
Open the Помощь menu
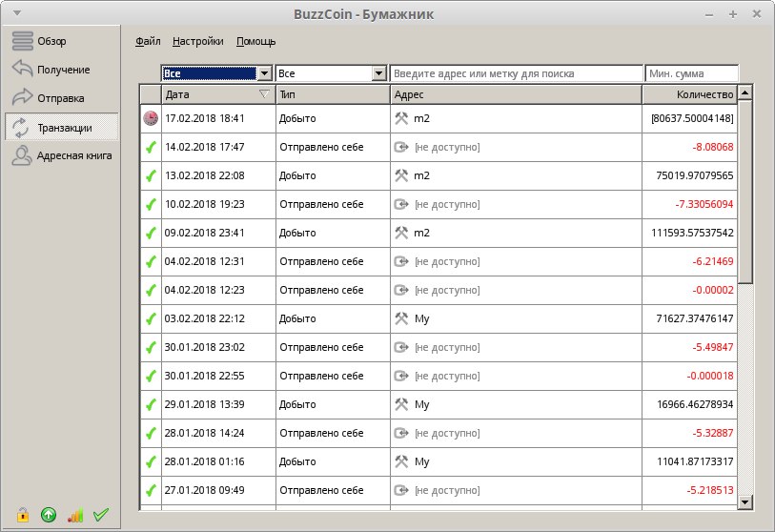[x=255, y=42]
